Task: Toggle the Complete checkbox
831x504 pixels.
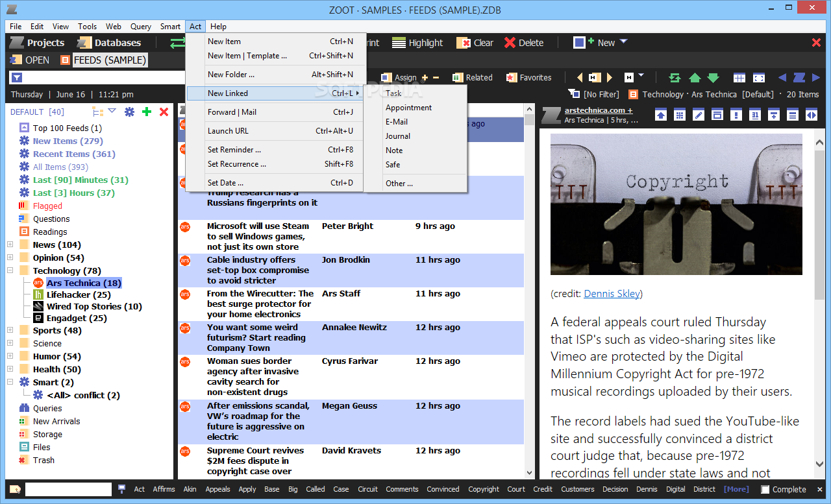Action: (765, 490)
